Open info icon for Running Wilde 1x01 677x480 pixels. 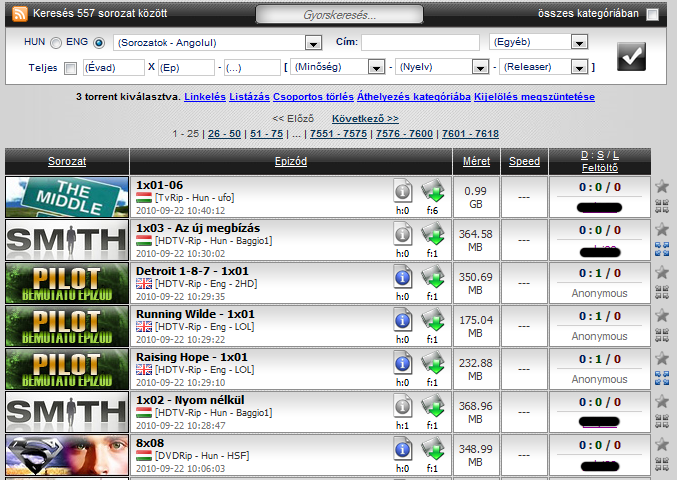[402, 320]
